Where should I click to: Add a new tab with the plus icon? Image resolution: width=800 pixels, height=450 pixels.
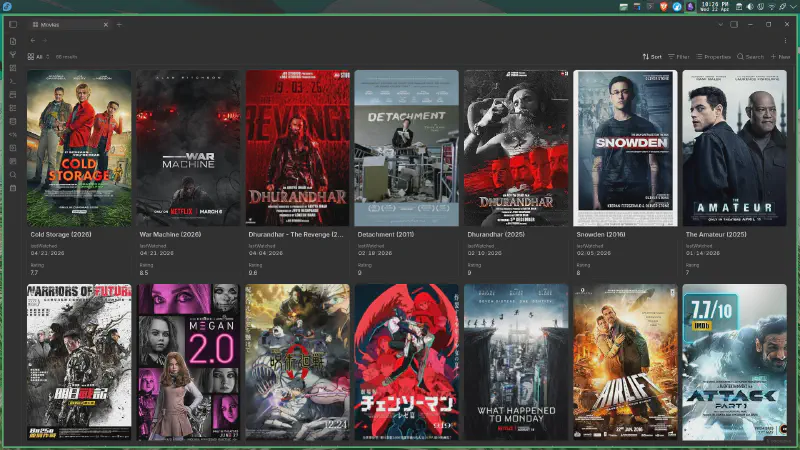(119, 24)
